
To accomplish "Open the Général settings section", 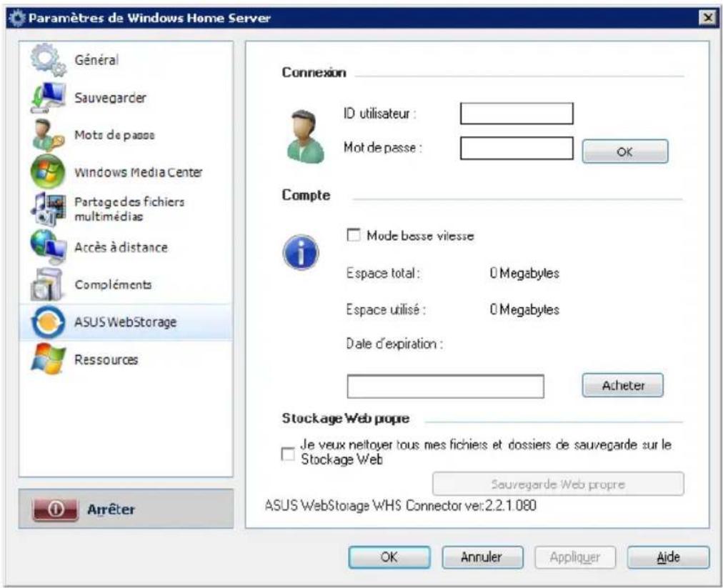I will (x=96, y=59).
